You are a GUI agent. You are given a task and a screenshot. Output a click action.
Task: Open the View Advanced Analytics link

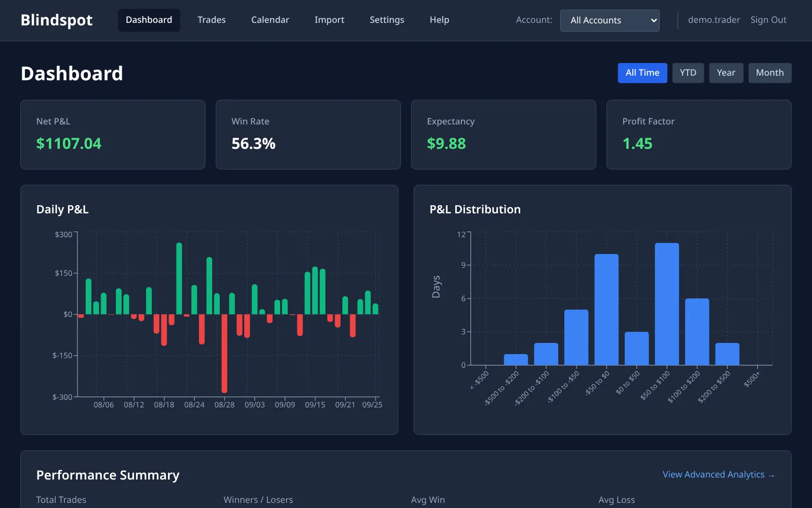pyautogui.click(x=719, y=474)
